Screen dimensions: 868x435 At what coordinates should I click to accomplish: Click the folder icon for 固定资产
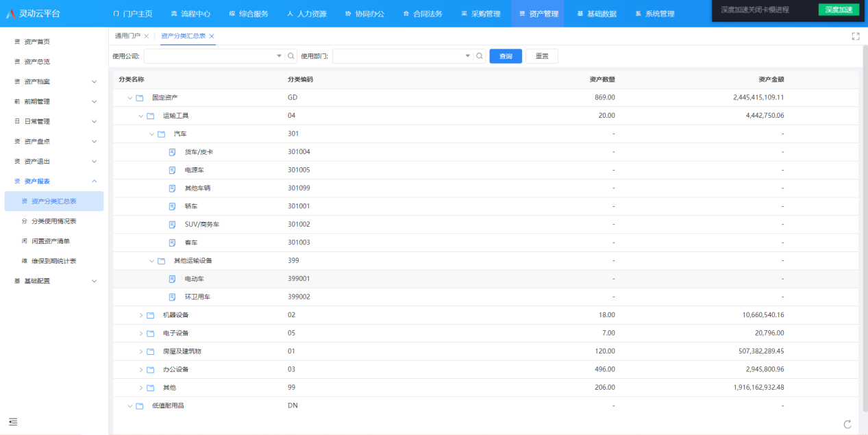(140, 98)
